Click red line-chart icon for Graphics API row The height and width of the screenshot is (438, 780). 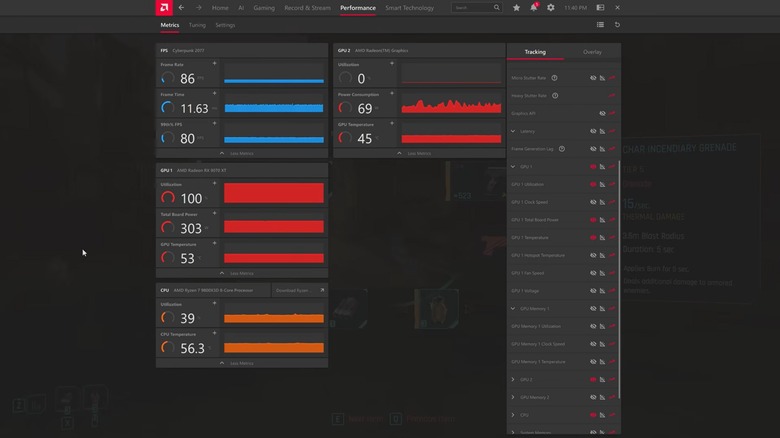click(x=612, y=113)
